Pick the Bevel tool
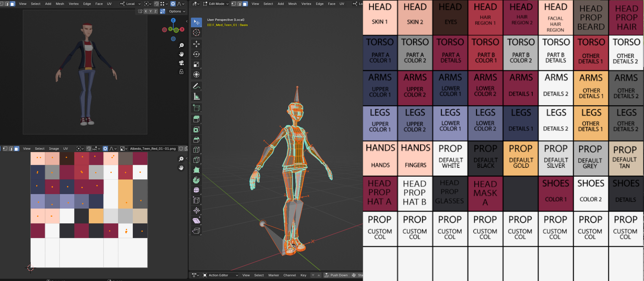Viewport: 644px width, 281px height. 196,140
